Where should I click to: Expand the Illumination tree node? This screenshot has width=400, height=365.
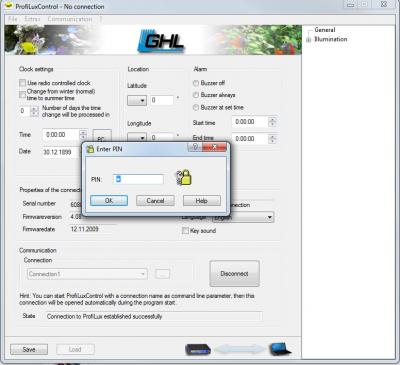[x=308, y=39]
